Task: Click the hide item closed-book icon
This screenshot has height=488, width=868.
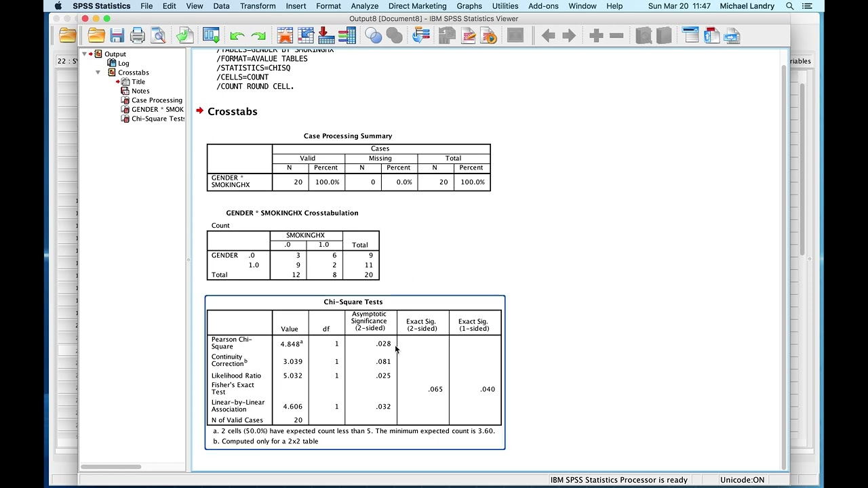Action: [664, 35]
